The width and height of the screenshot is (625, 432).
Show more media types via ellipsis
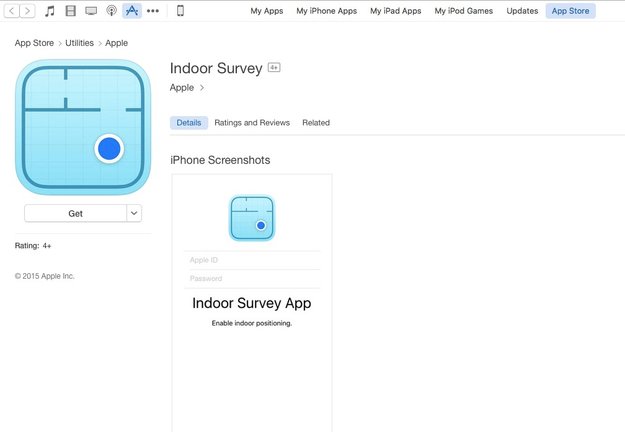153,11
